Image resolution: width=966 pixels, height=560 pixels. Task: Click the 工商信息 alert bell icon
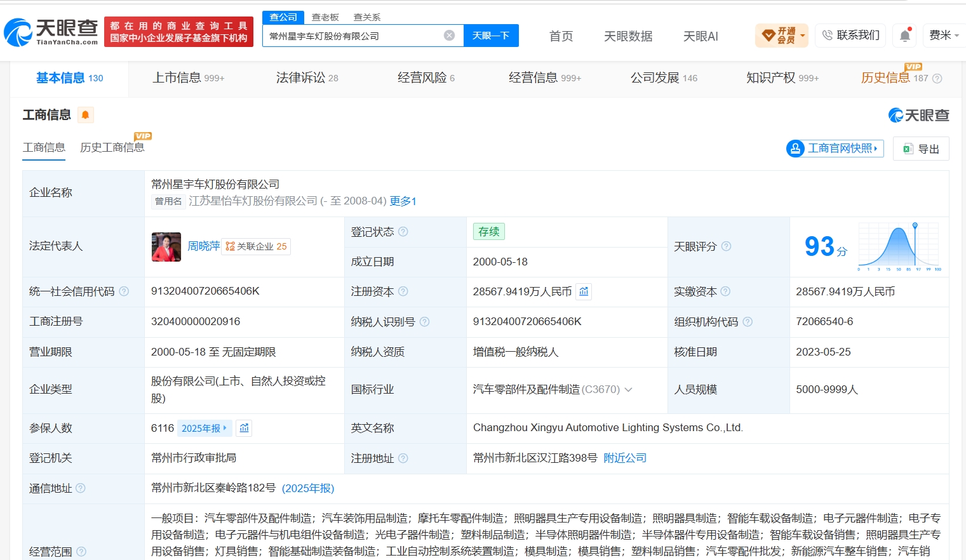tap(85, 115)
